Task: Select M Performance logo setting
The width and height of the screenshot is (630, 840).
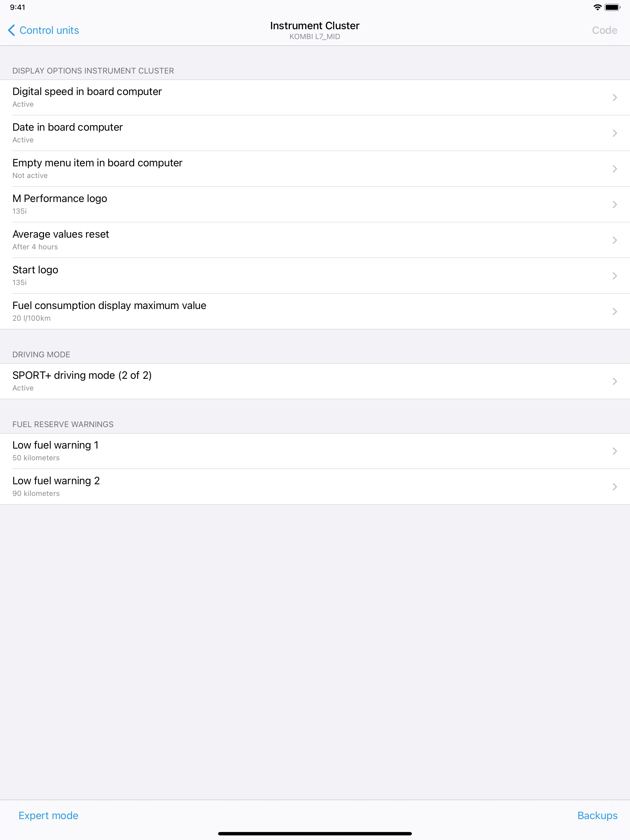Action: click(60, 204)
